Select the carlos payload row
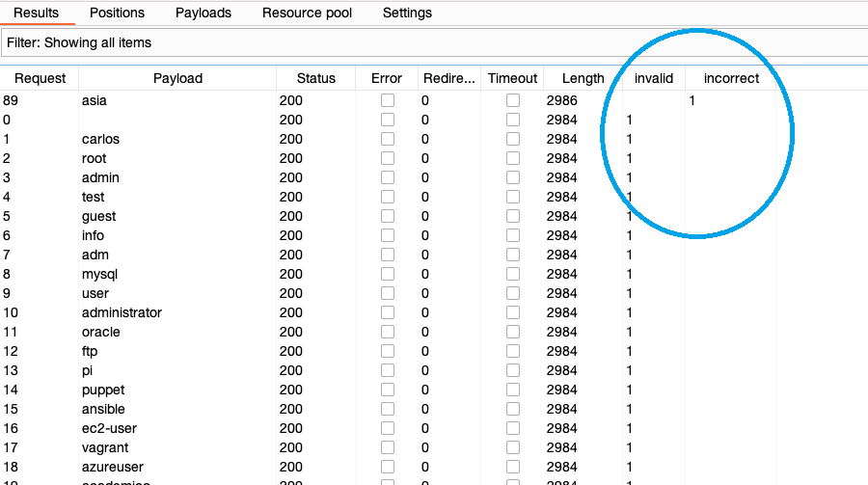868x485 pixels. click(x=434, y=139)
